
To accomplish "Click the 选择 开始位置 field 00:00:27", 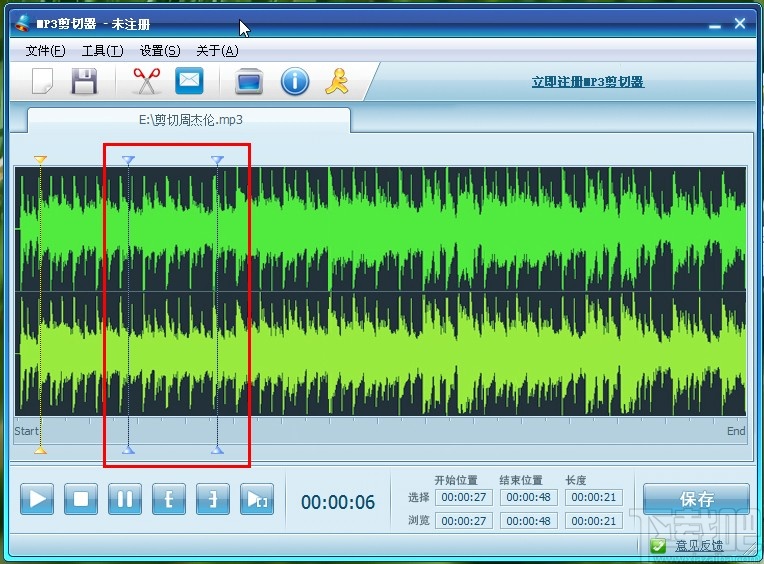I will pos(464,497).
